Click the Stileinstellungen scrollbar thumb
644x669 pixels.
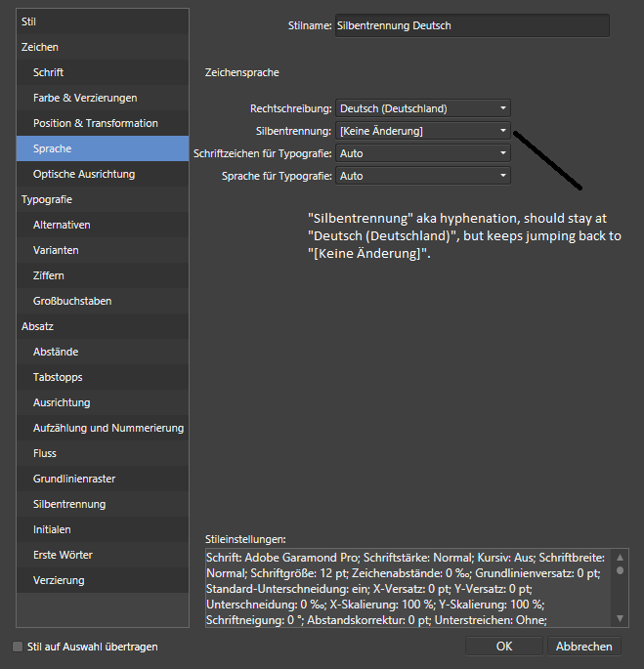point(620,570)
